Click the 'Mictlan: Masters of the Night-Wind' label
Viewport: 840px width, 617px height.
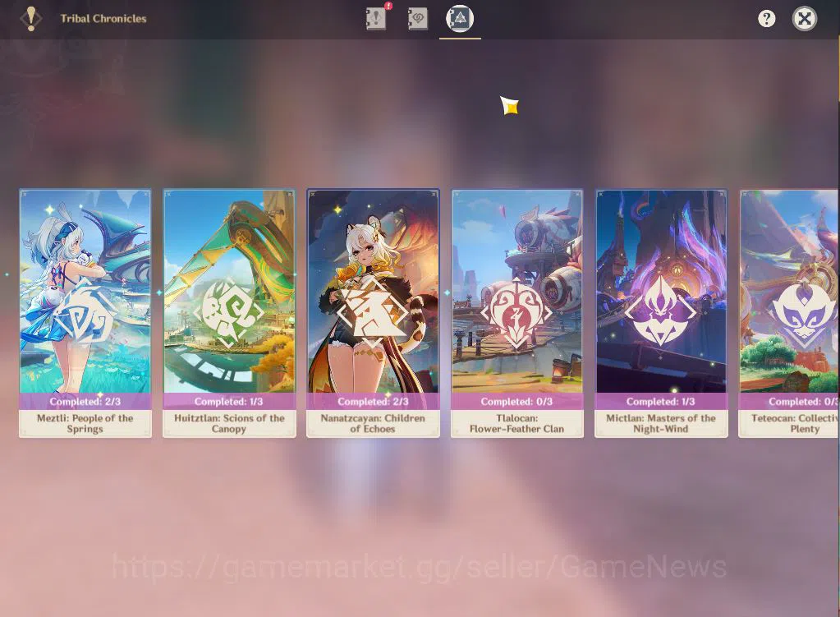tap(661, 423)
